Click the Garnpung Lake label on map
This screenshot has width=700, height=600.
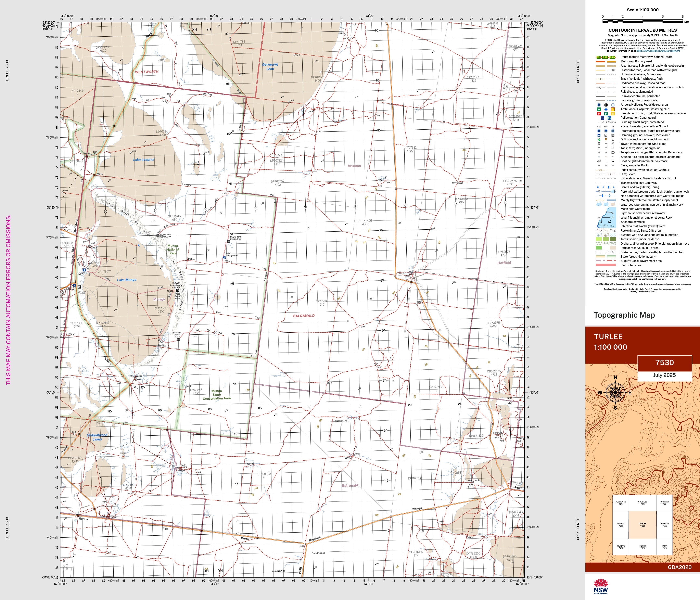(270, 67)
